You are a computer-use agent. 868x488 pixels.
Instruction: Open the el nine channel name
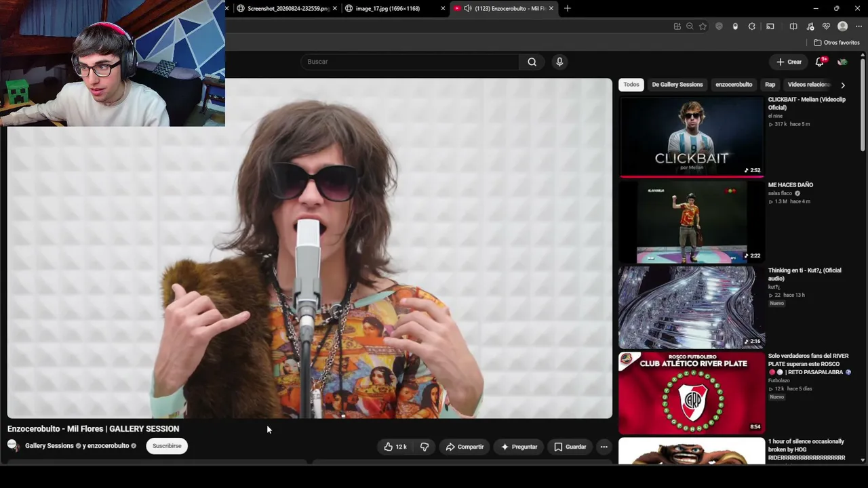[775, 116]
